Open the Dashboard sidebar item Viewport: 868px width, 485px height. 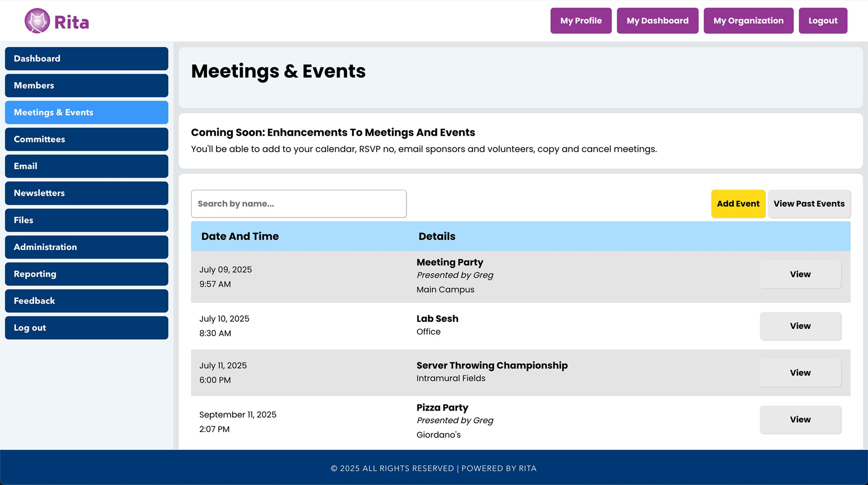click(x=86, y=59)
